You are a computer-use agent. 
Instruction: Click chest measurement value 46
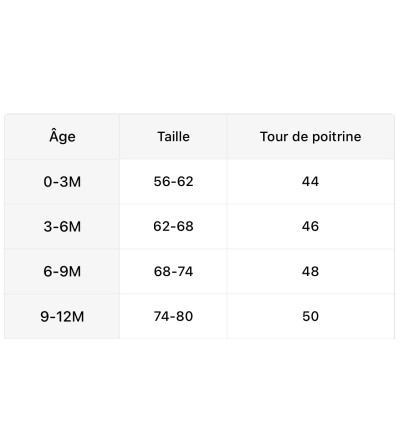310,227
